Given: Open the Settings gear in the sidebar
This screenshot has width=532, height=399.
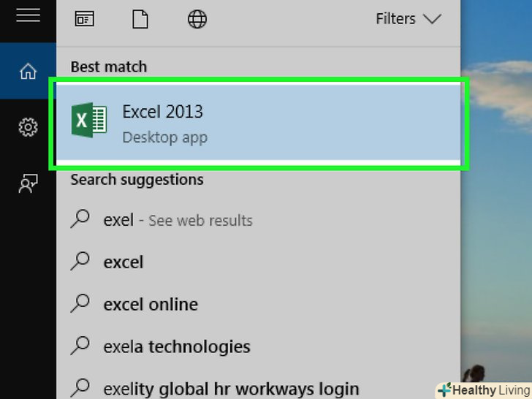Looking at the screenshot, I should pyautogui.click(x=28, y=127).
